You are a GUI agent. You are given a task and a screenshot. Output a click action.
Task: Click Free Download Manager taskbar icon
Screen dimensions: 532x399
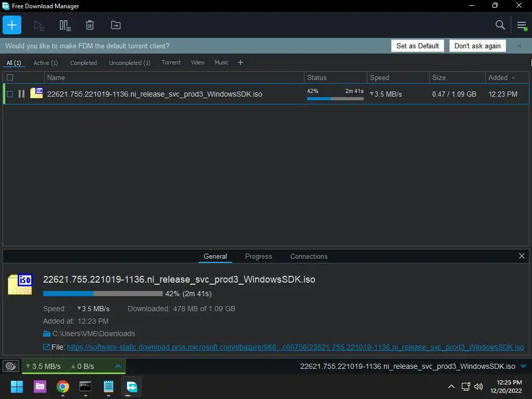tap(131, 387)
